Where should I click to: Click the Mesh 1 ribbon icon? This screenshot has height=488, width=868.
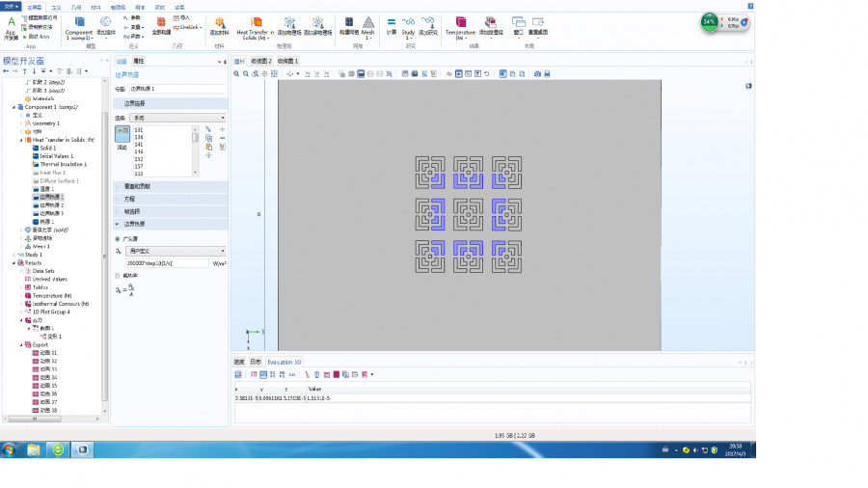(368, 23)
